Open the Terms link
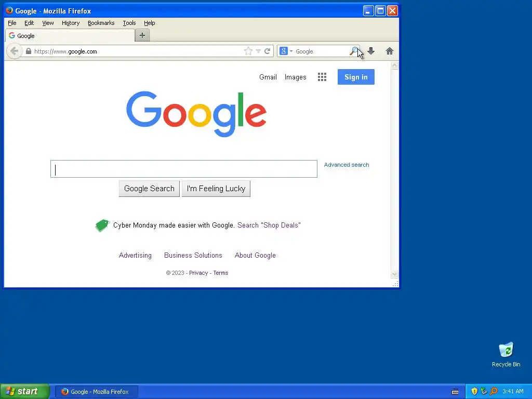Image resolution: width=532 pixels, height=399 pixels. point(220,273)
